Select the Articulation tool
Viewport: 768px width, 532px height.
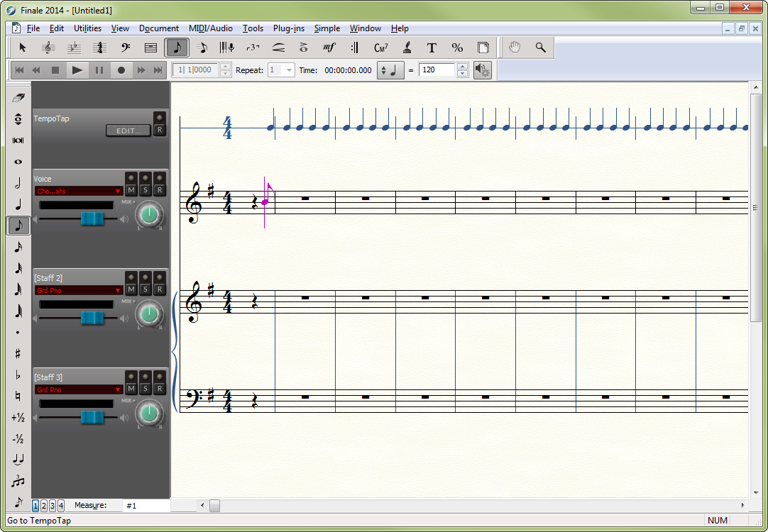(304, 48)
